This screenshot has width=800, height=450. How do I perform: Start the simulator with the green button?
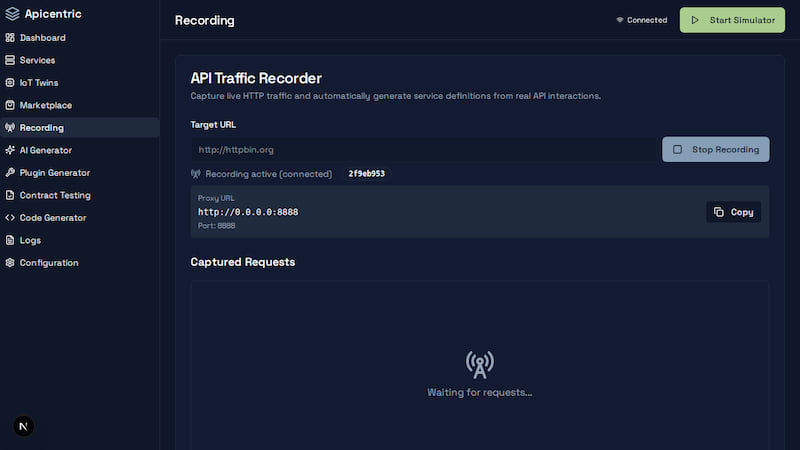pos(733,20)
